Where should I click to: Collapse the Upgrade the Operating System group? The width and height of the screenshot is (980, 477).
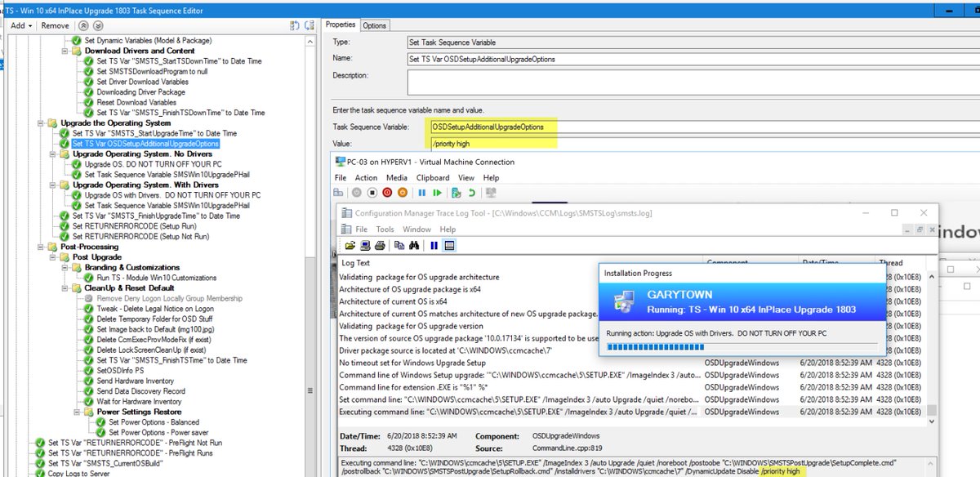[41, 123]
